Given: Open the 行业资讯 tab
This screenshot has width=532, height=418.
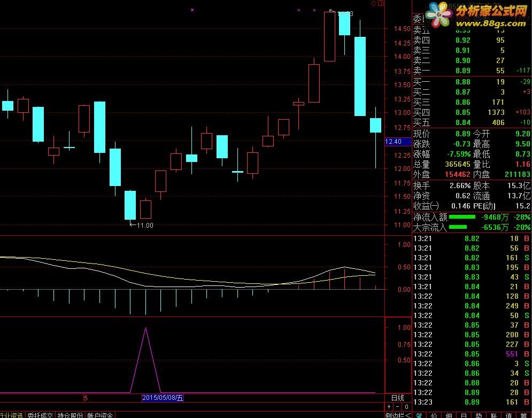Looking at the screenshot, I should [11, 415].
